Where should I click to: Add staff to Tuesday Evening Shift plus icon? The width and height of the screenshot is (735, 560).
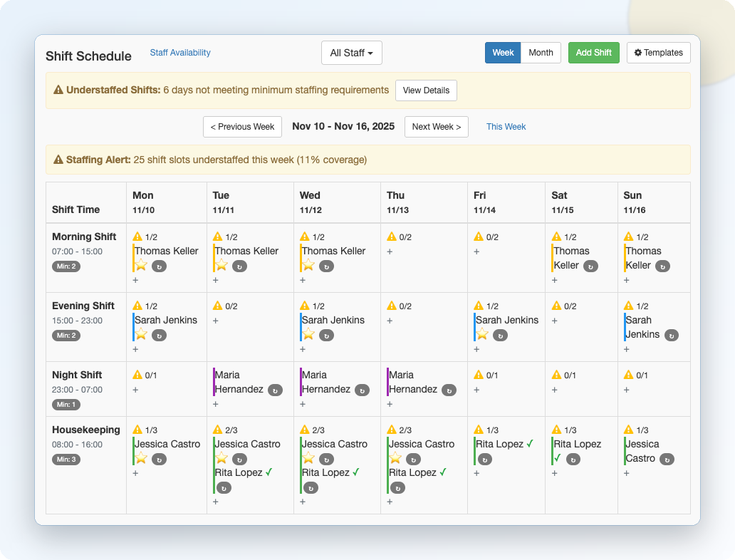tap(216, 321)
